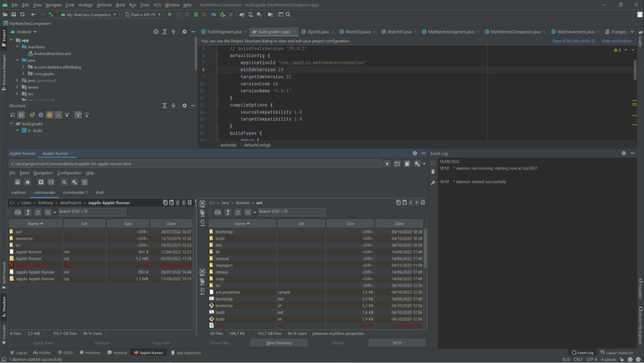The width and height of the screenshot is (644, 363).
Task: Expand the com.japplis package node
Action: tap(23, 74)
